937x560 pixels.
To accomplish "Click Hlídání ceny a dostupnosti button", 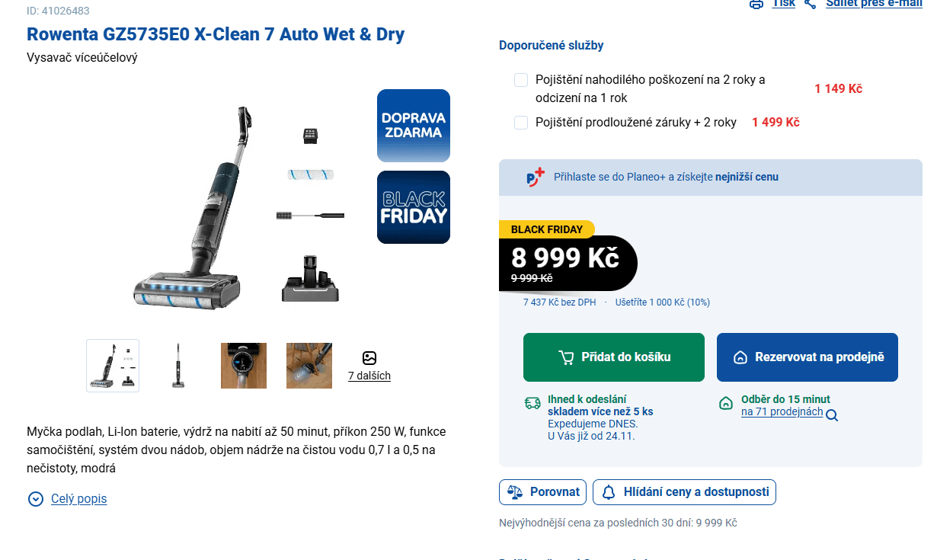I will coord(684,492).
